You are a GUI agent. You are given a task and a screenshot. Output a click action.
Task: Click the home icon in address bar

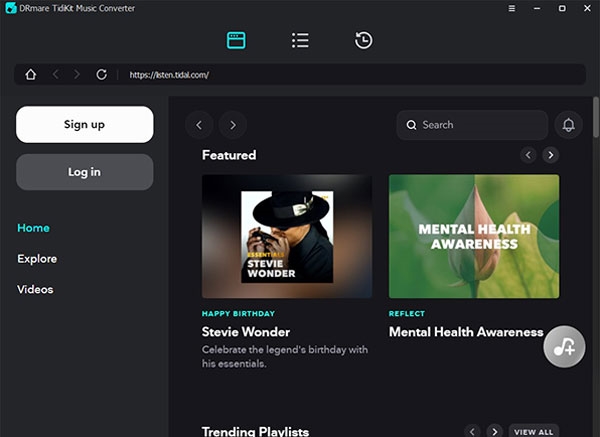31,74
